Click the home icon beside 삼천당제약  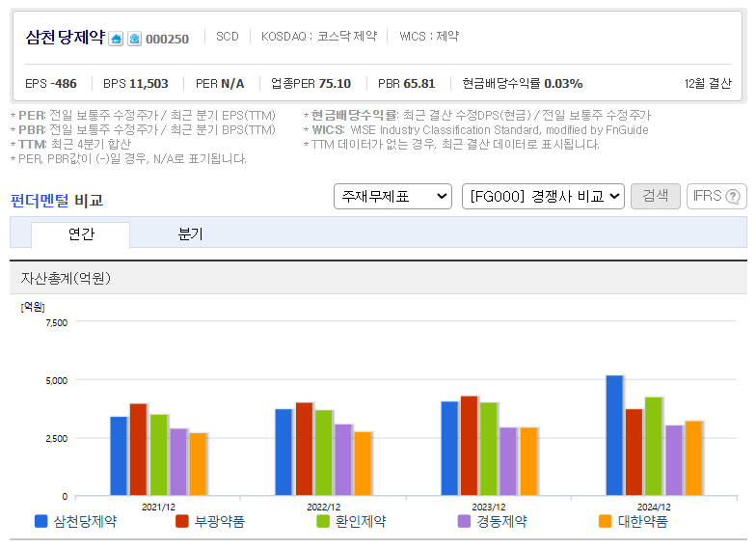[x=116, y=39]
